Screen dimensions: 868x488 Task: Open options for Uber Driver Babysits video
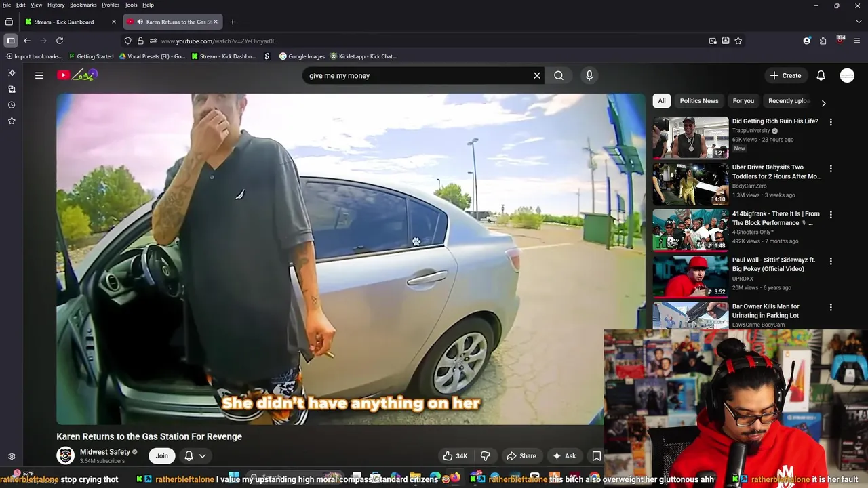pyautogui.click(x=831, y=168)
